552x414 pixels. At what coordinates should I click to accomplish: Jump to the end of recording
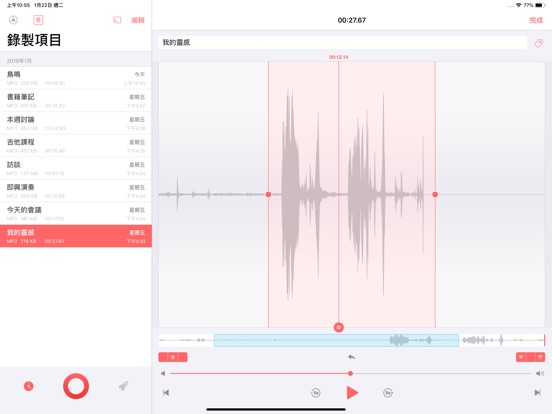coord(537,393)
